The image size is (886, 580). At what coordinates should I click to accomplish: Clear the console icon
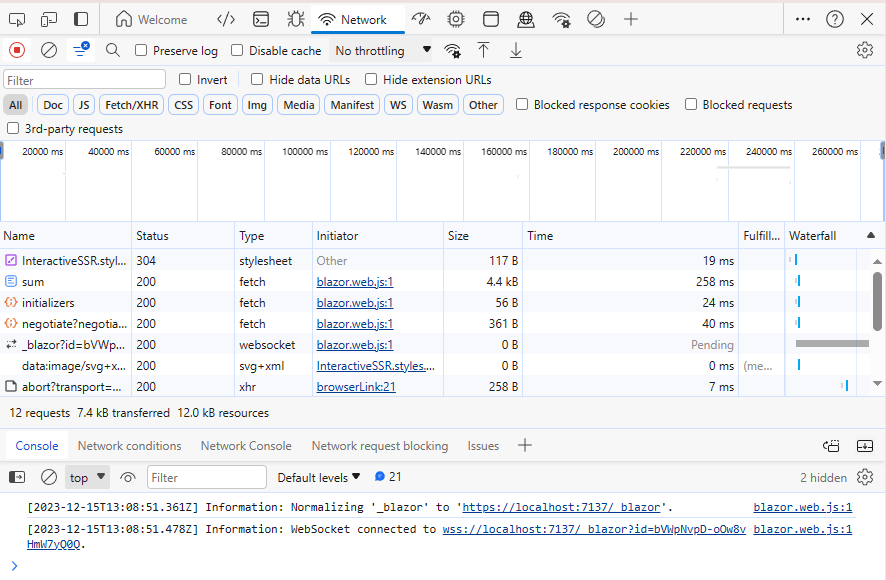tap(49, 478)
